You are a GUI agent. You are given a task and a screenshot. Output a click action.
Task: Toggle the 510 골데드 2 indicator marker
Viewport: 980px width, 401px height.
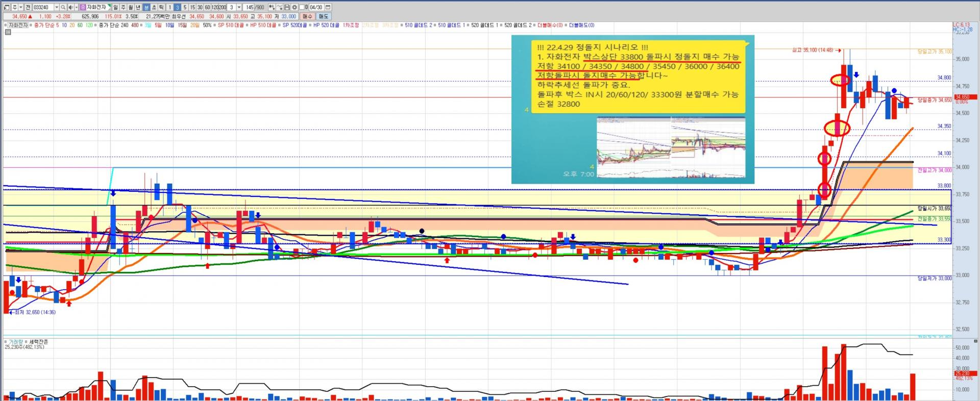(402, 25)
